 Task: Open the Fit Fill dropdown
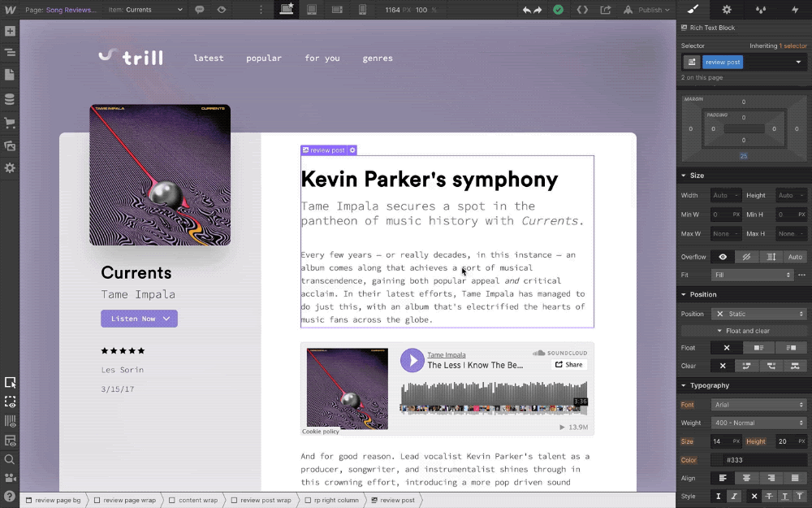click(752, 275)
